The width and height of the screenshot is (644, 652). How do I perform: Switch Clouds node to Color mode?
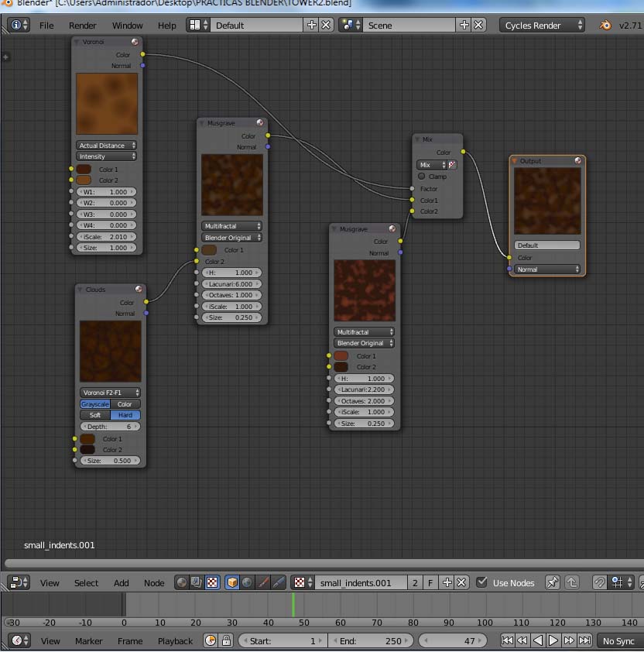tap(125, 404)
